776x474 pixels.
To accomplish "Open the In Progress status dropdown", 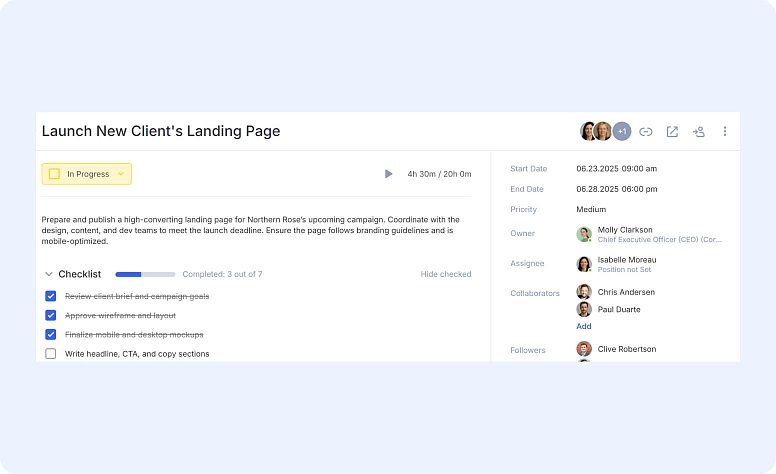I will [87, 174].
